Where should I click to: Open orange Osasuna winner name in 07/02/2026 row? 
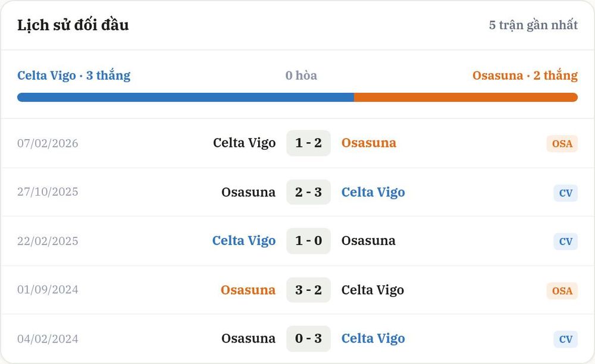click(369, 143)
